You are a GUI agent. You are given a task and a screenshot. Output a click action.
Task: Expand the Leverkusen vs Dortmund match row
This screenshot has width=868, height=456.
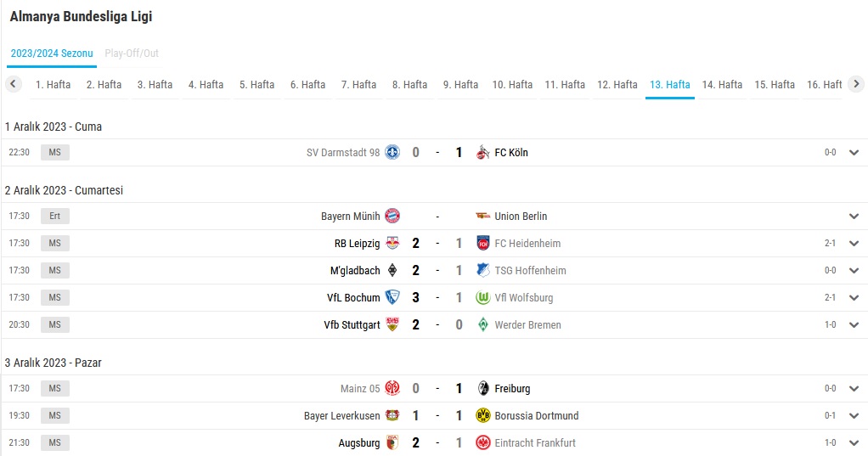point(854,416)
